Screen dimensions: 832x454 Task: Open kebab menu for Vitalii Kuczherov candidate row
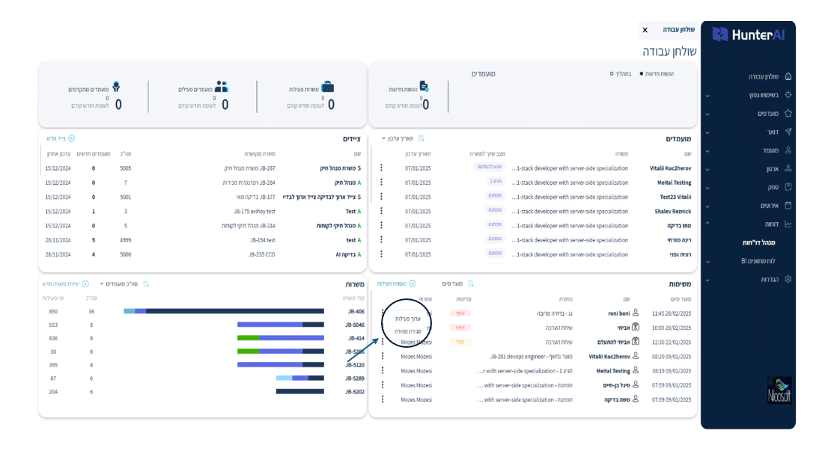coord(382,168)
